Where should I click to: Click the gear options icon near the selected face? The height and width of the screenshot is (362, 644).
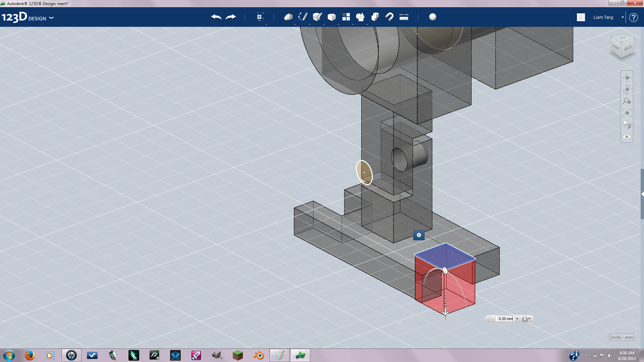pos(419,235)
